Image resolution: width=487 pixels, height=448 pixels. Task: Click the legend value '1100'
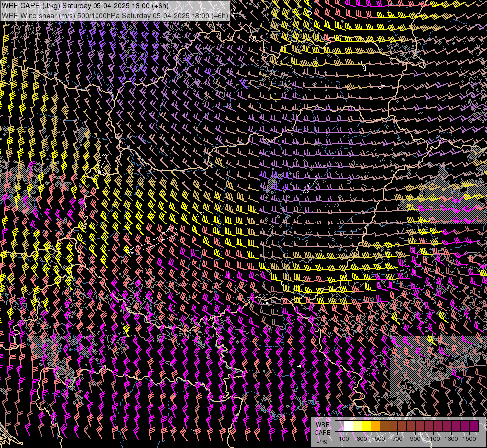tap(433, 439)
